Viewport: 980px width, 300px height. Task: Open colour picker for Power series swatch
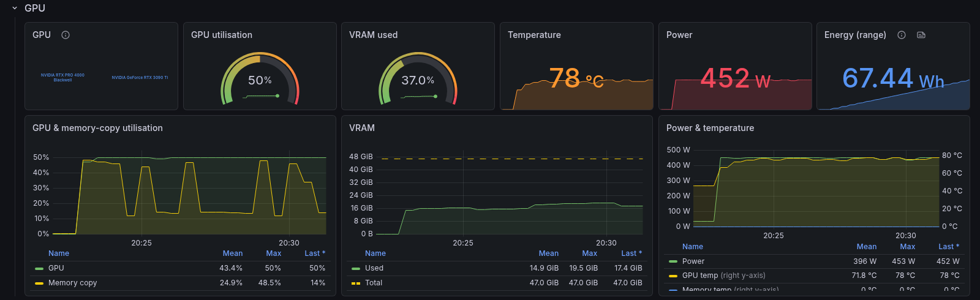pyautogui.click(x=673, y=261)
